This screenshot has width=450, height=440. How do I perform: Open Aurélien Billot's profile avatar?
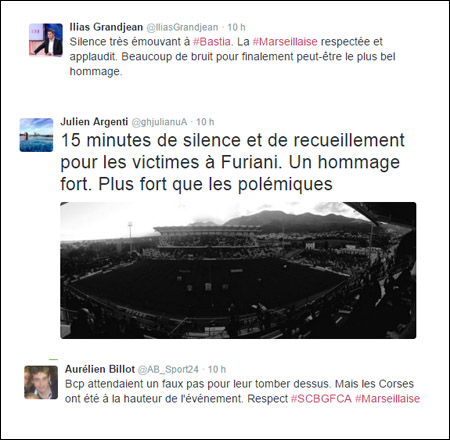point(41,382)
